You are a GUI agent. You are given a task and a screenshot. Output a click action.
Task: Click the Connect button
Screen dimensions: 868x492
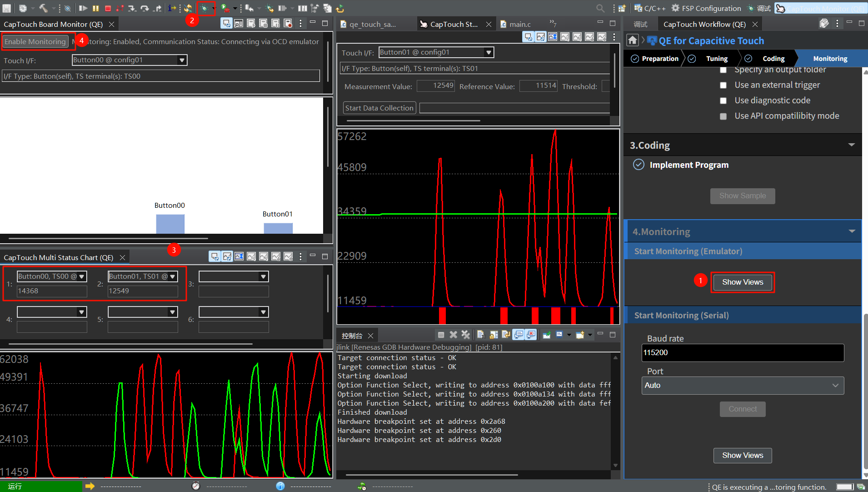[743, 409]
